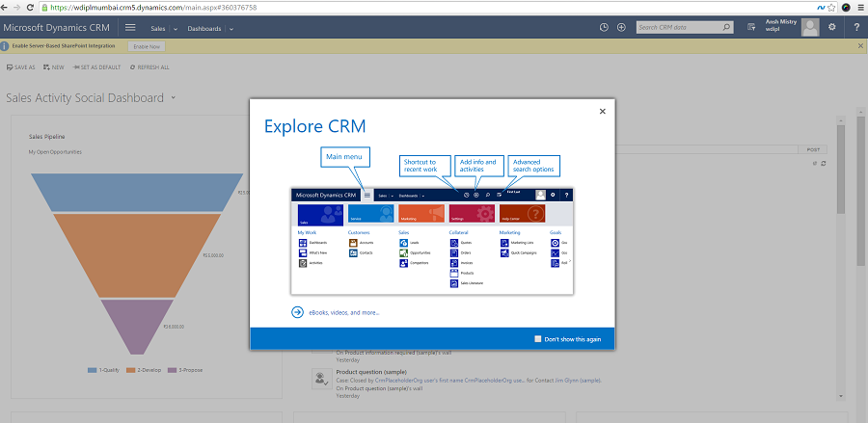The width and height of the screenshot is (868, 423).
Task: Click SET AS DEFAULT in the command bar
Action: (96, 67)
